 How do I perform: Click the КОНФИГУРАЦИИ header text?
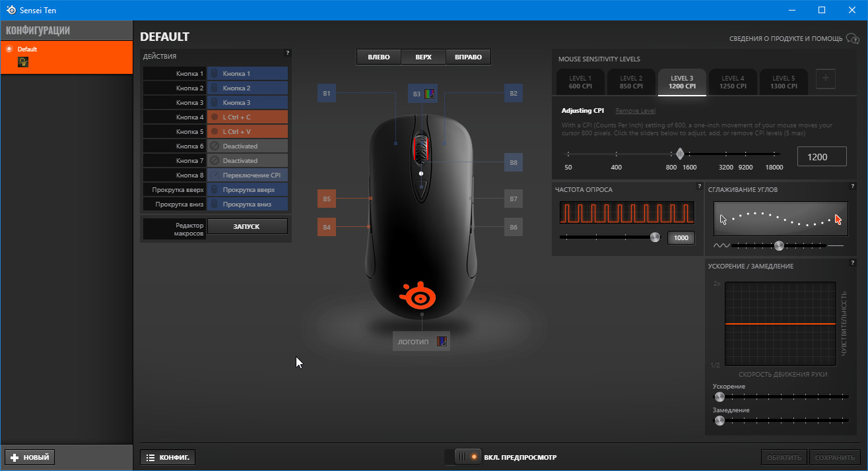pyautogui.click(x=38, y=30)
